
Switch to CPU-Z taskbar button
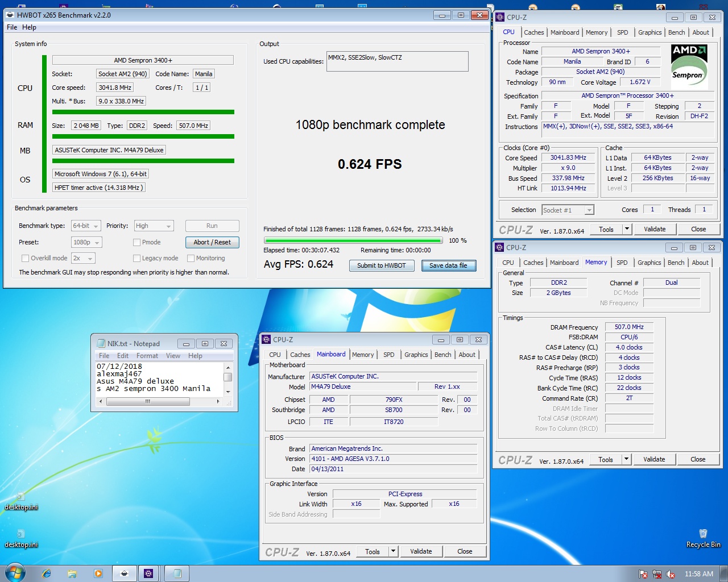tap(148, 573)
